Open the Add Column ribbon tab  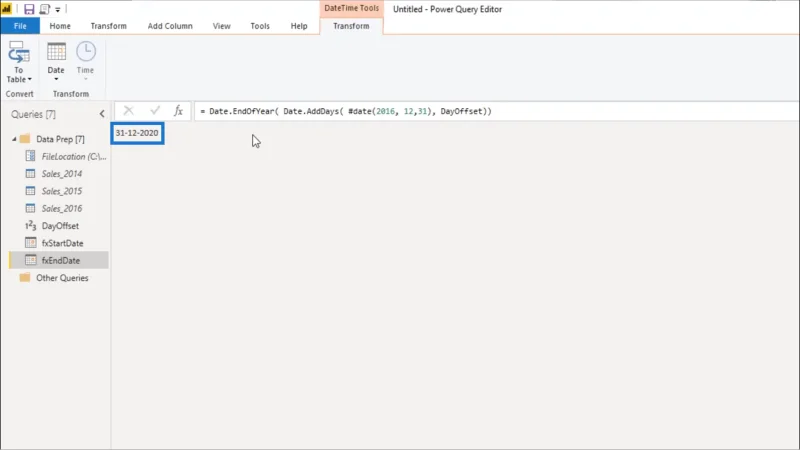[170, 26]
